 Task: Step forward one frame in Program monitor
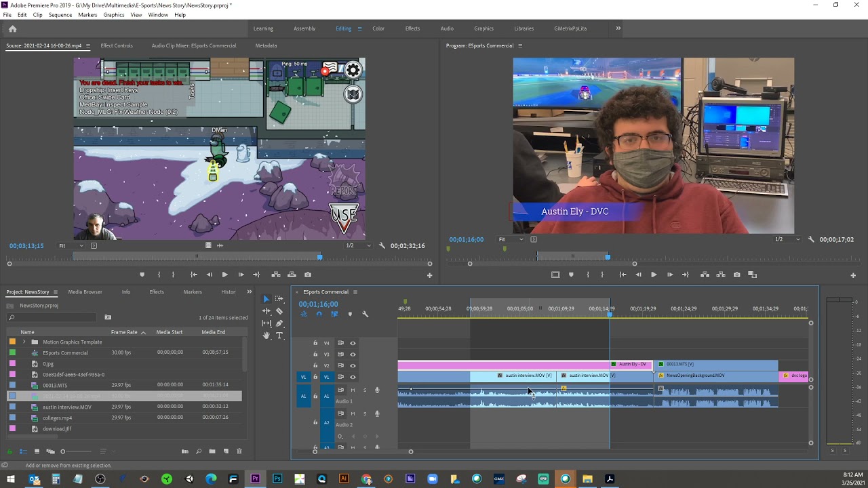[670, 274]
